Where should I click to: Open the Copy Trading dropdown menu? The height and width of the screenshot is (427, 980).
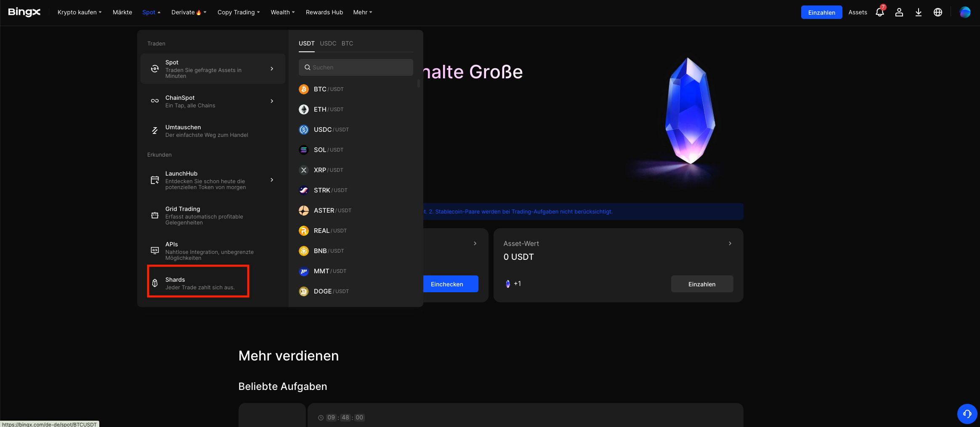(x=238, y=12)
